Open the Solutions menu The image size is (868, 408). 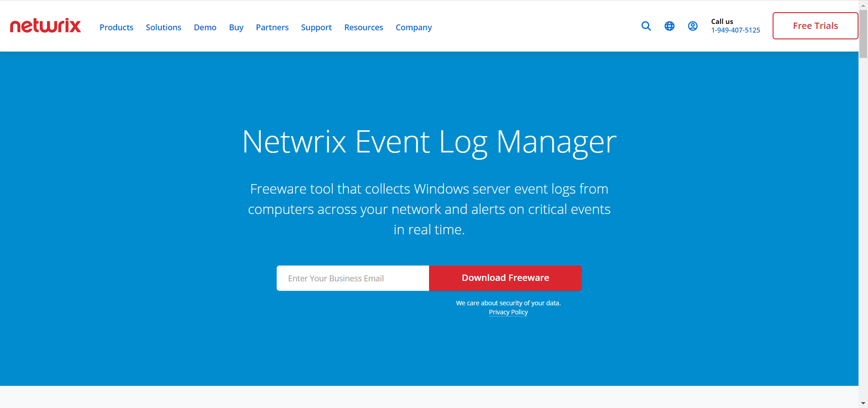(163, 28)
